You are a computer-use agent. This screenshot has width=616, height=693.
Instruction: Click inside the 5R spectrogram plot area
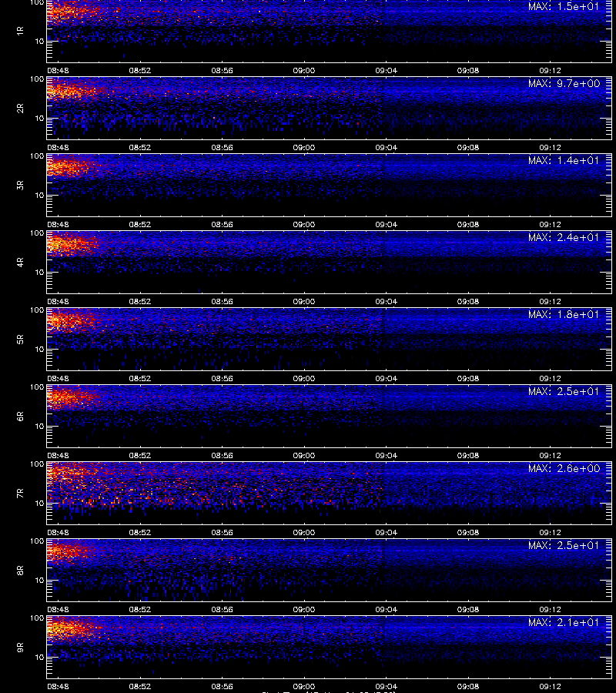330,339
